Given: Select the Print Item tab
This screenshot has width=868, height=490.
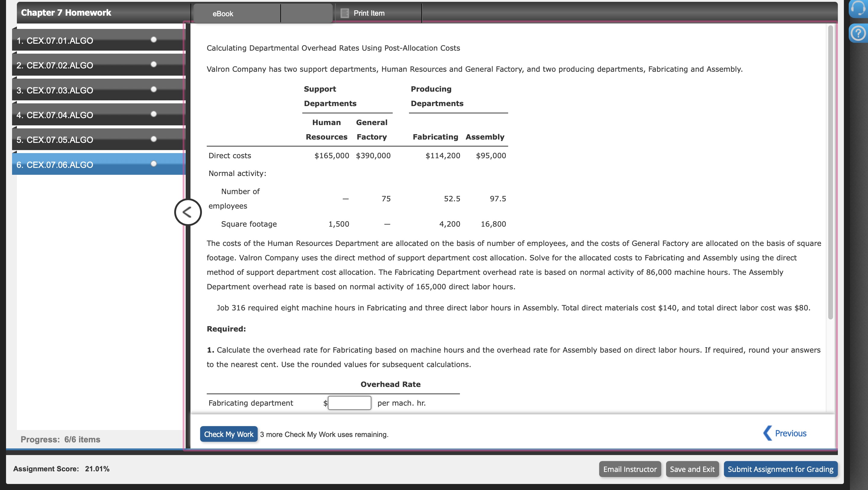Looking at the screenshot, I should 369,13.
